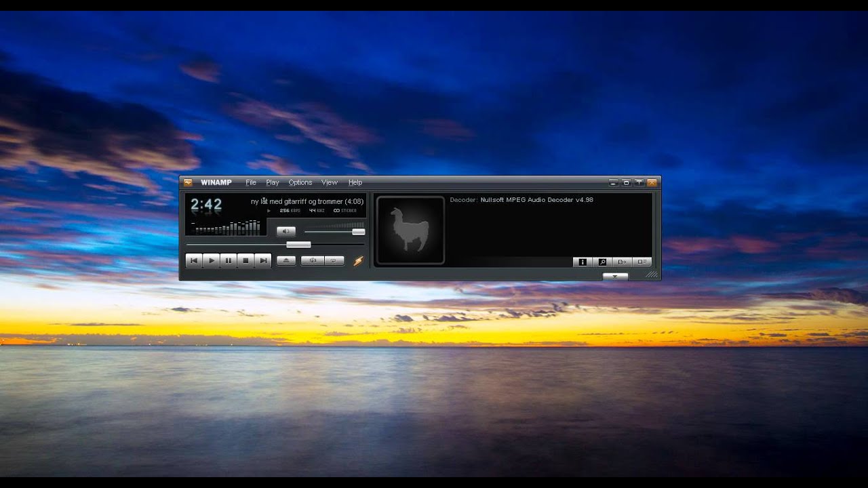This screenshot has width=868, height=488.
Task: Click the 44 KHZ sample rate readout
Action: (x=317, y=211)
